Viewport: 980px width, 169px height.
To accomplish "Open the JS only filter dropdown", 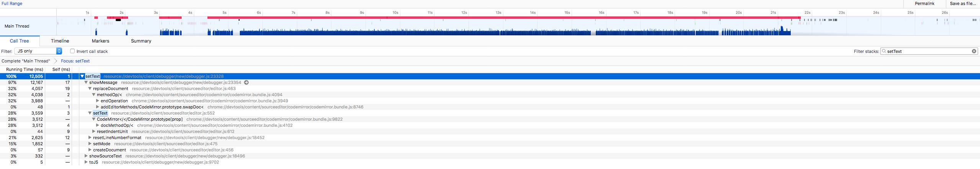I will click(x=38, y=51).
